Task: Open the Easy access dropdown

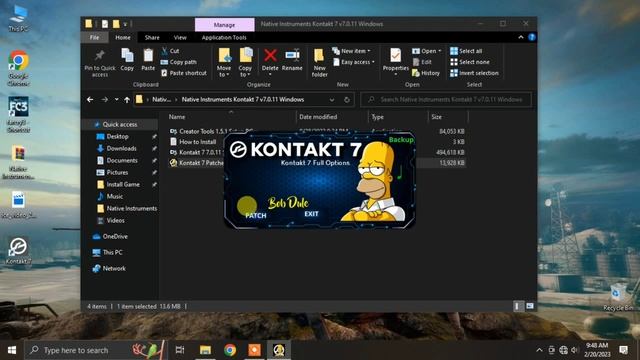Action: 354,62
